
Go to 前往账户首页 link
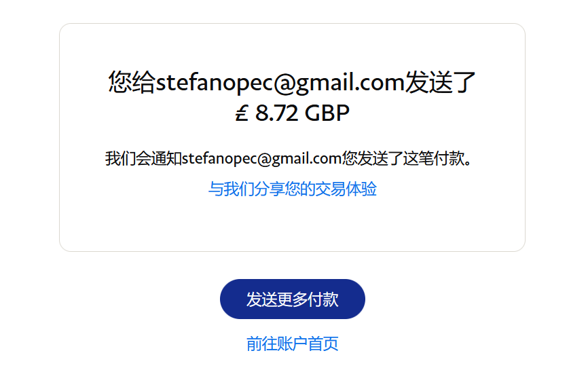[292, 344]
